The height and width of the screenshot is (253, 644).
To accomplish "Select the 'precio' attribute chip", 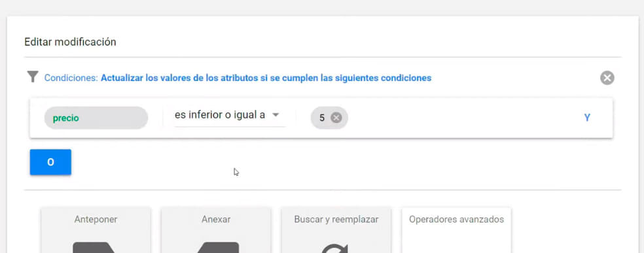I will coord(96,118).
